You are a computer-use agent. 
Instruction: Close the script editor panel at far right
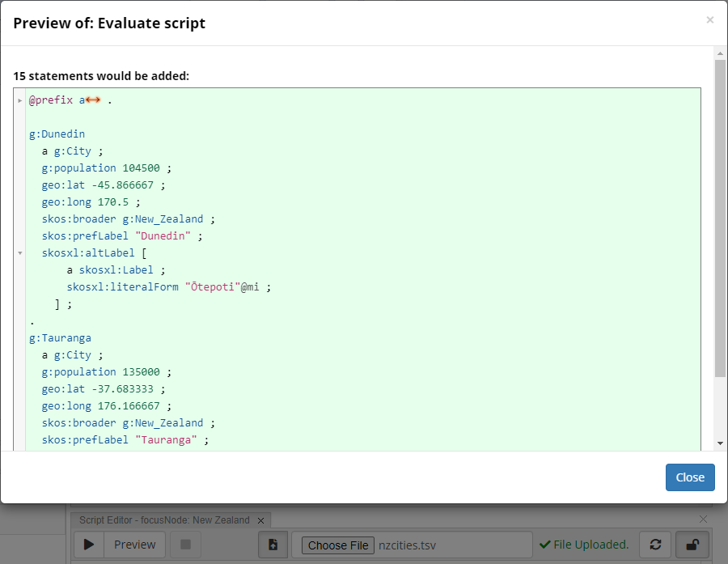pos(703,519)
